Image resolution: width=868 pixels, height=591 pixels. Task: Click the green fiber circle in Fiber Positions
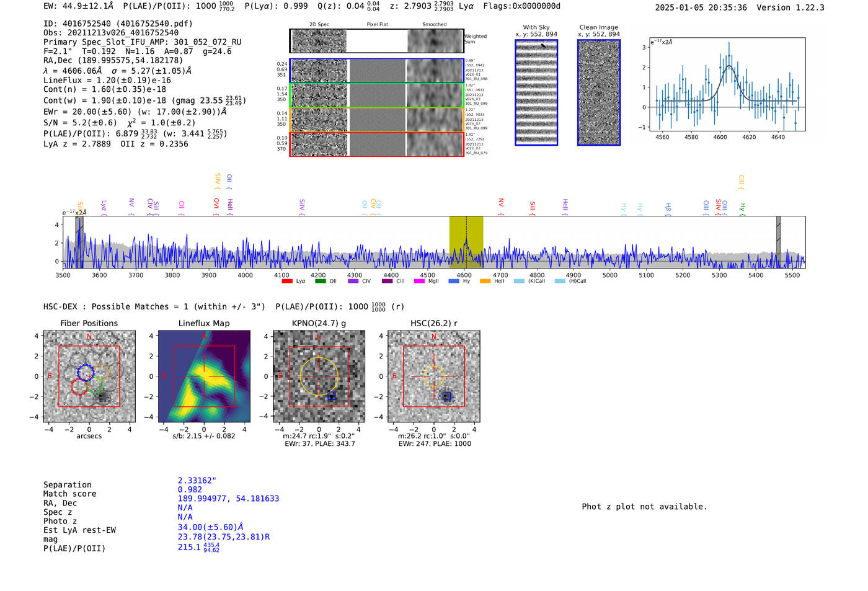pos(94,385)
